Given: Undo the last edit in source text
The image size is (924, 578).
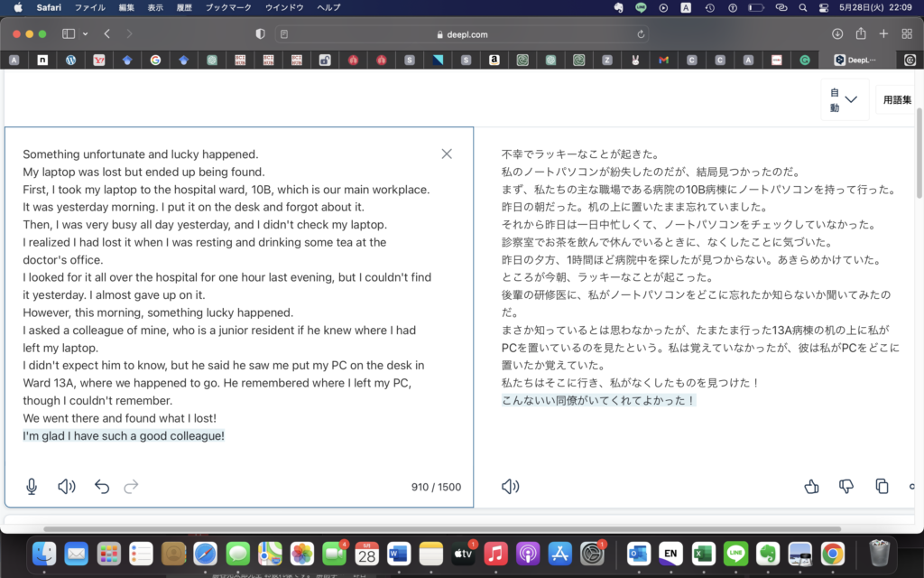Looking at the screenshot, I should pos(102,487).
